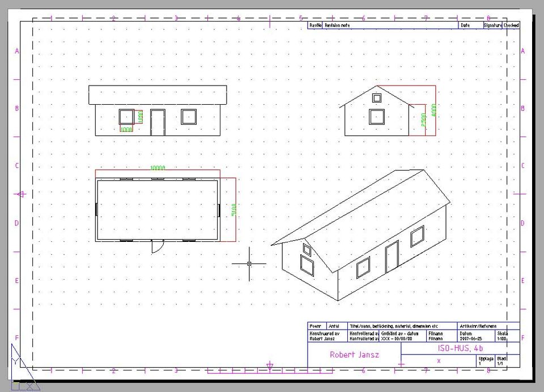Click the Checked column header
544x392 pixels.
[x=511, y=25]
